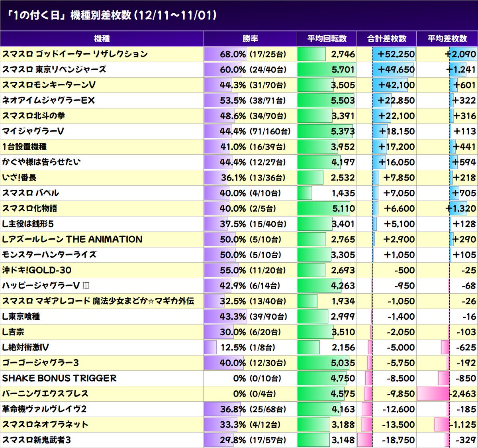Click win rate 44.4% (71/160台)
This screenshot has width=478, height=448.
(255, 132)
